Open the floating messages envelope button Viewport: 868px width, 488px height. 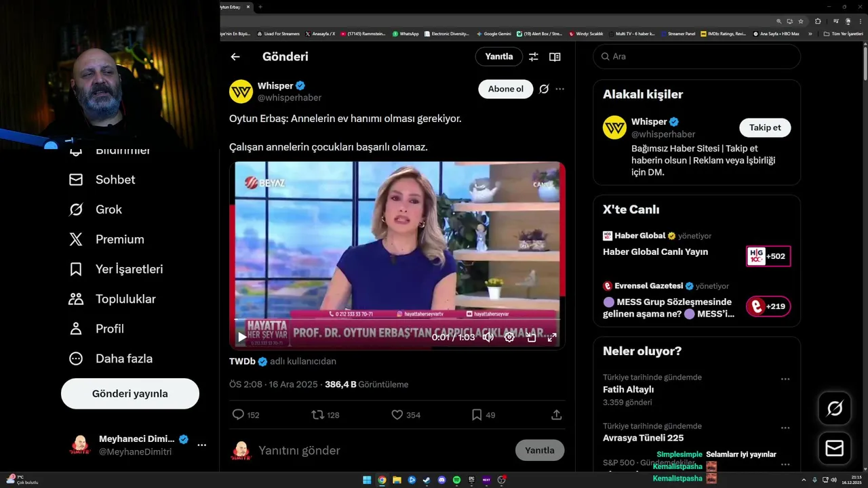click(835, 449)
